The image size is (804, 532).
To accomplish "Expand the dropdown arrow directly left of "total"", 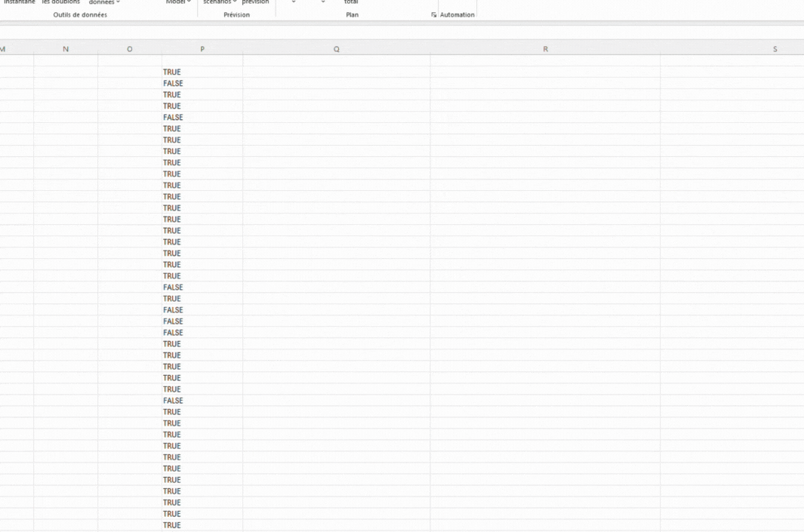I will [x=323, y=2].
